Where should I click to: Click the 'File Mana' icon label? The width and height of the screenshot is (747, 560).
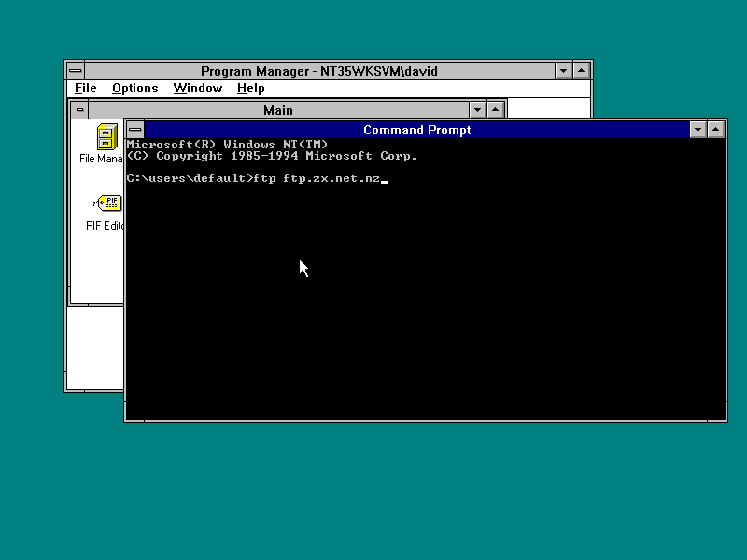101,159
